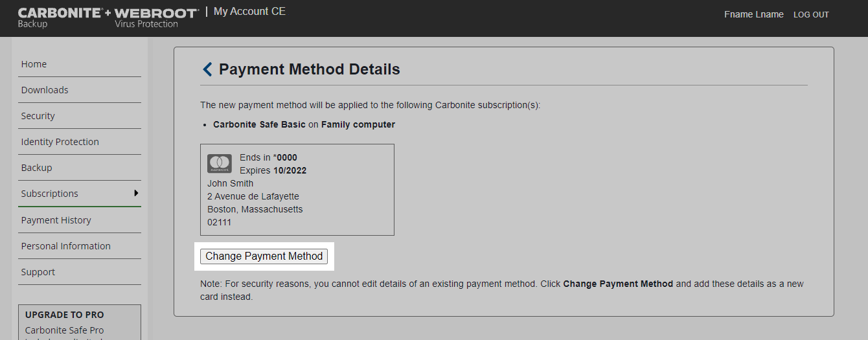
Task: Click the My Account CE header text
Action: pos(249,12)
